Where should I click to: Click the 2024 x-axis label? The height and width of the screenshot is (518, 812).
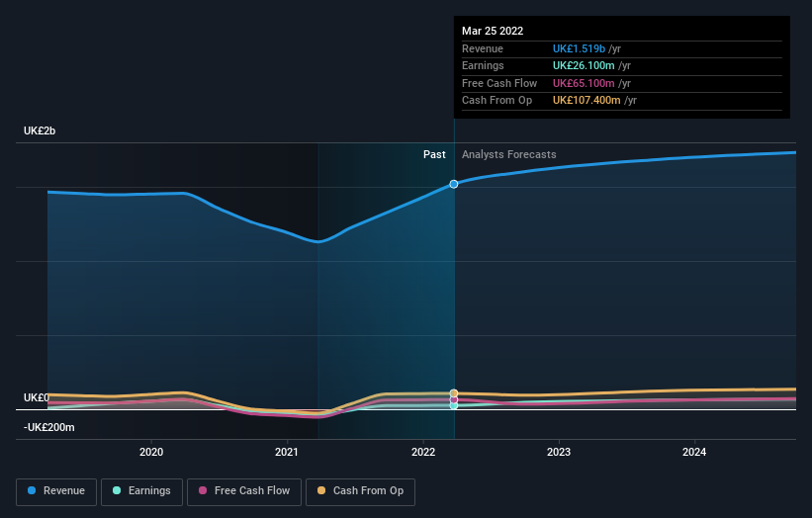click(694, 452)
